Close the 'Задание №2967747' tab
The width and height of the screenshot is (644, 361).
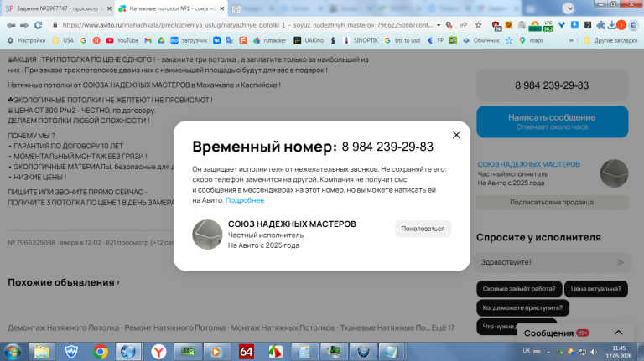tap(109, 8)
